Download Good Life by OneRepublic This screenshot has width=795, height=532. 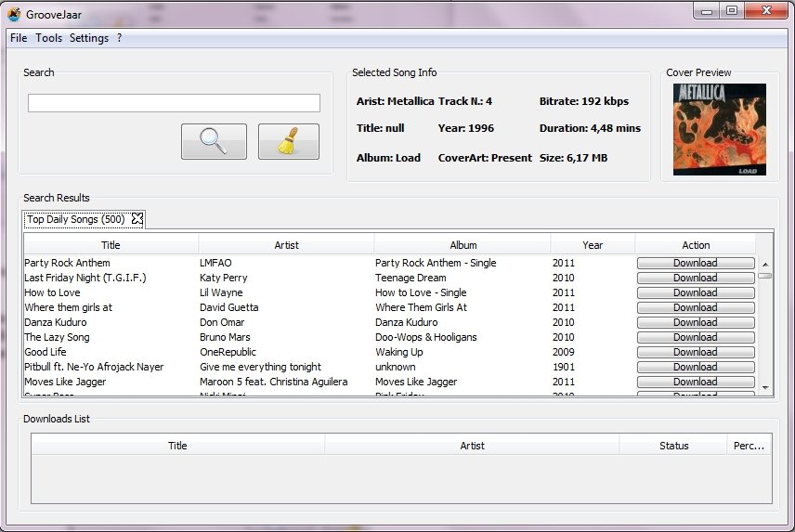click(x=696, y=352)
